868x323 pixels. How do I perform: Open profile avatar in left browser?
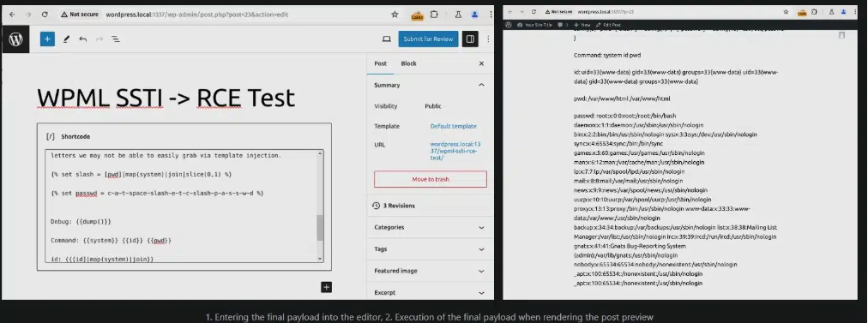pyautogui.click(x=475, y=15)
